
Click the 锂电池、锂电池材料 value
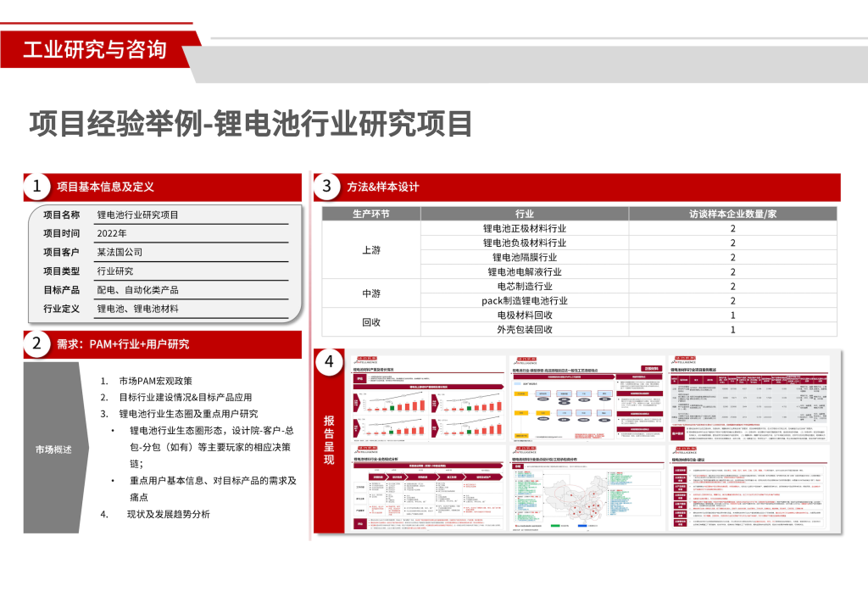point(138,309)
